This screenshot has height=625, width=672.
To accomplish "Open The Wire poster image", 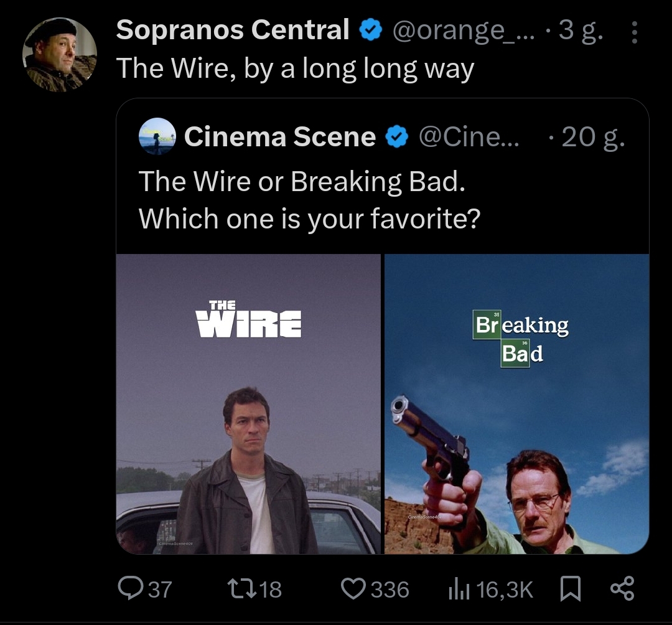I will point(248,403).
